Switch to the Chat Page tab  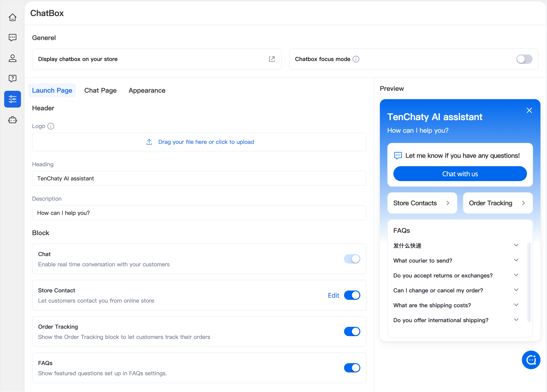pos(100,91)
